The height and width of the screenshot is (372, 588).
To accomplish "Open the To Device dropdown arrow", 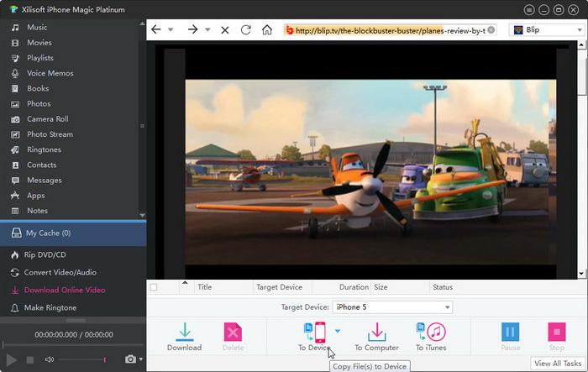I will [338, 331].
